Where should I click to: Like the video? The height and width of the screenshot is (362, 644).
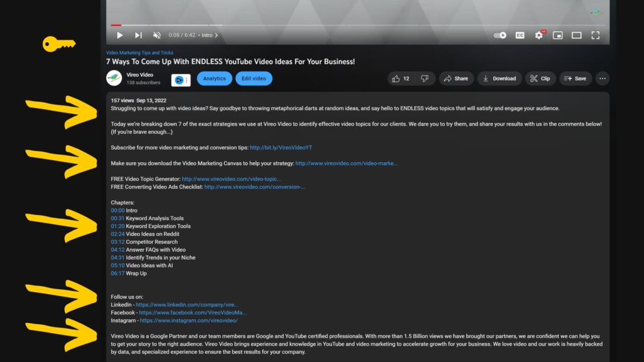401,79
